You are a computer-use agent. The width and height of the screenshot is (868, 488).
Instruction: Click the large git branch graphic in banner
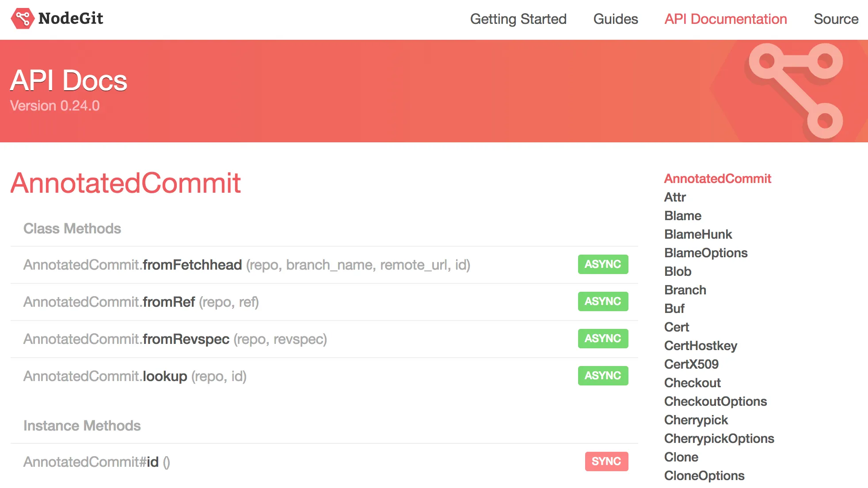tap(795, 91)
